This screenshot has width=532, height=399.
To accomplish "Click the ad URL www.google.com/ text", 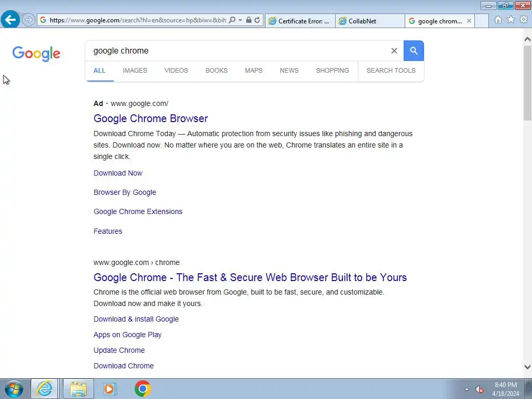I will (x=139, y=103).
